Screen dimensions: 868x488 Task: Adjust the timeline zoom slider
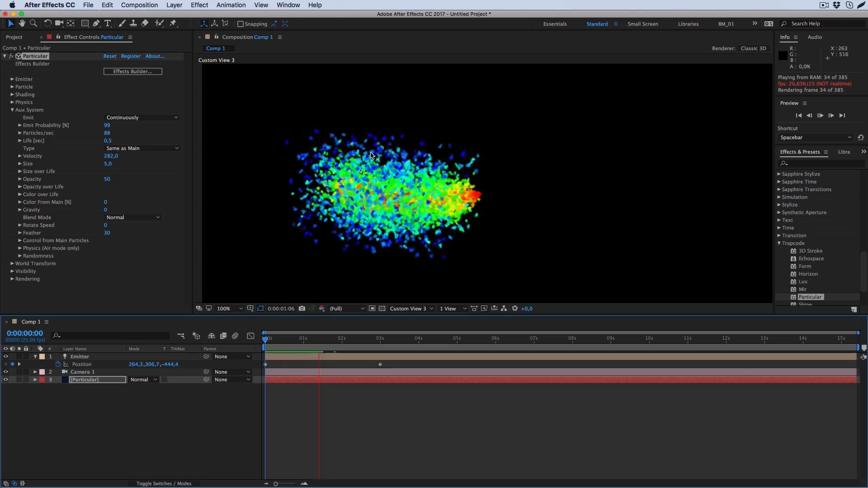(x=276, y=483)
